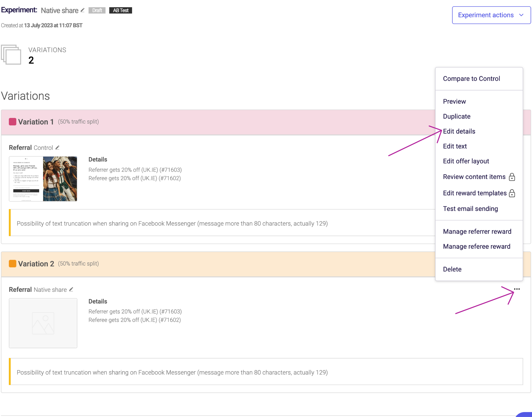Click the pencil icon beside Referral Native share
Screen dimensions: 532x417
pos(71,289)
